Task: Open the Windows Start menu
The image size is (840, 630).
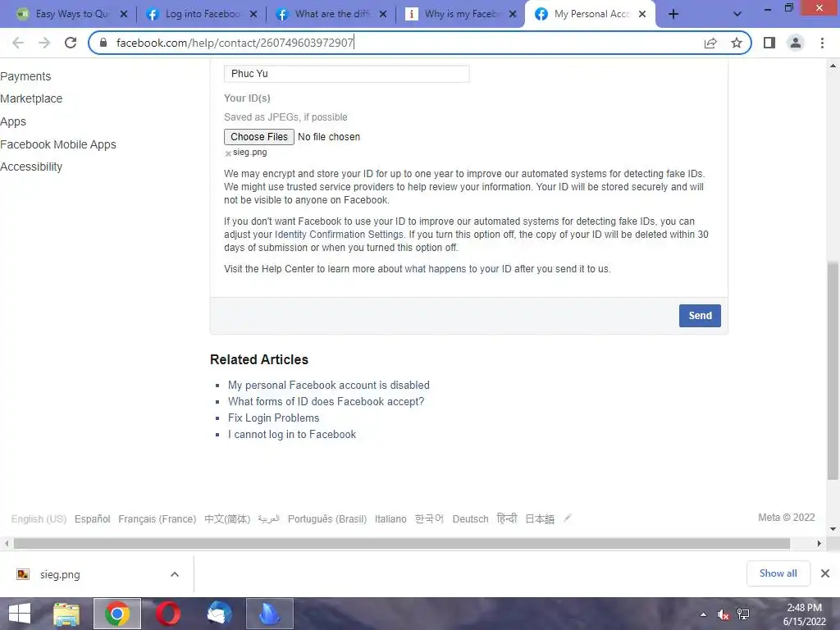Action: [x=20, y=614]
